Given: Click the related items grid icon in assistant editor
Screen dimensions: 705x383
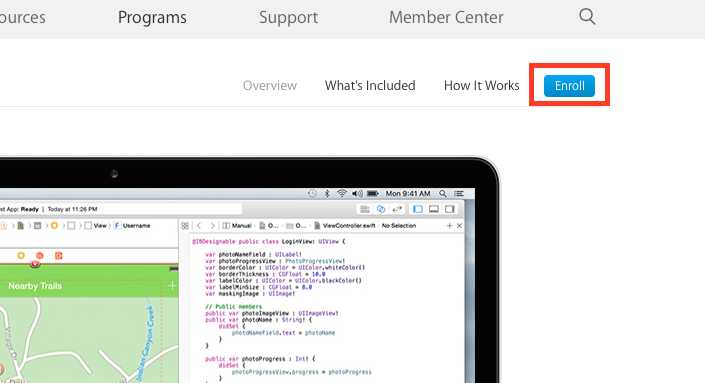Looking at the screenshot, I should 185,226.
